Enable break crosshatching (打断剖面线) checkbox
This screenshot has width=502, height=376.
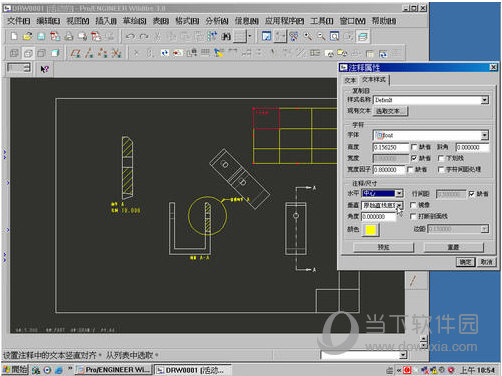413,216
